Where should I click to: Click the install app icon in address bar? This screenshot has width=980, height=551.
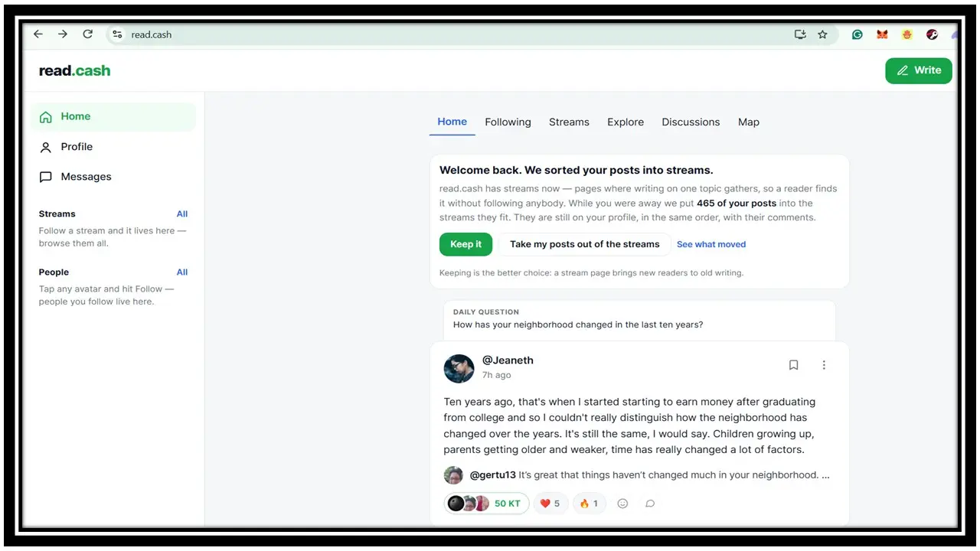[x=800, y=34]
